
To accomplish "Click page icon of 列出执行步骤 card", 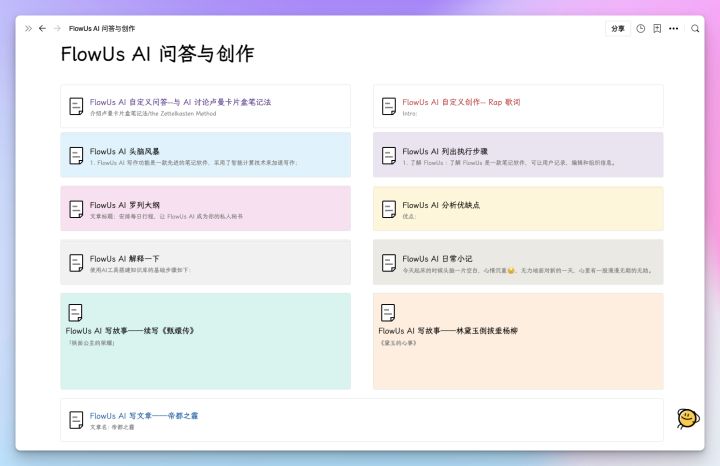I will (x=388, y=155).
